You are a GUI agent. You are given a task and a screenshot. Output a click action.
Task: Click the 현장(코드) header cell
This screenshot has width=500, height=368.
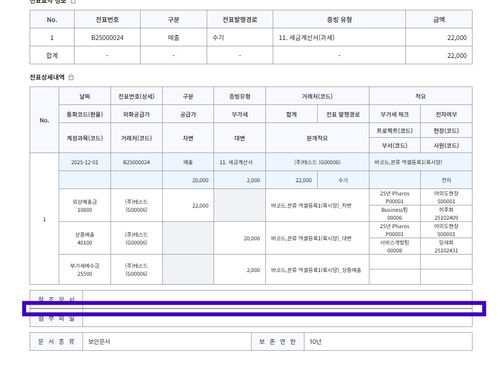[446, 131]
